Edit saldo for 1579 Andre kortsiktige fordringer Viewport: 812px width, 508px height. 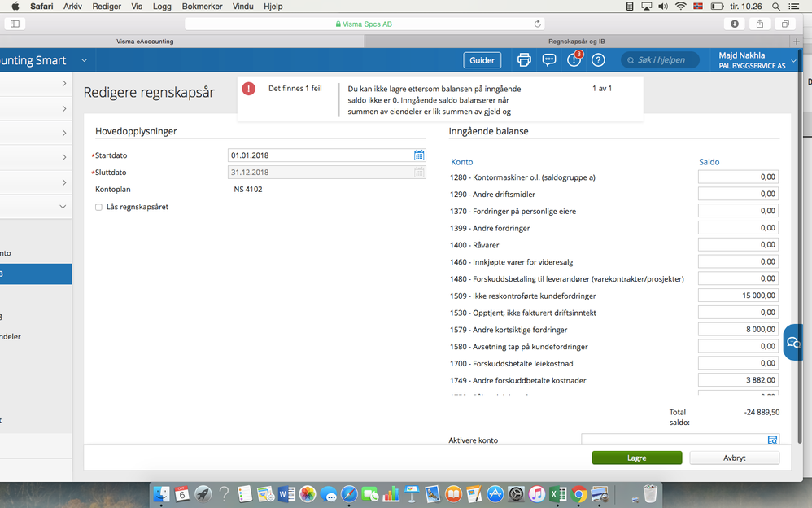tap(738, 329)
